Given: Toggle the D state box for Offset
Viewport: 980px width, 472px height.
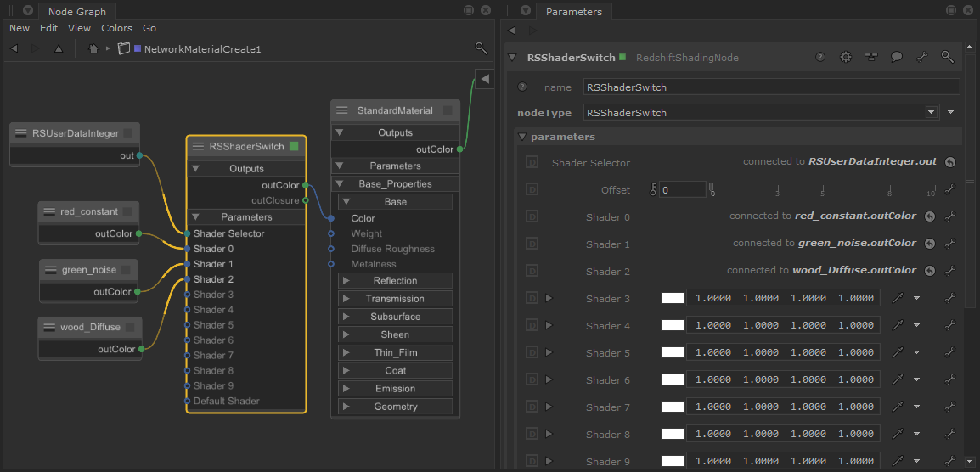Looking at the screenshot, I should tap(532, 189).
